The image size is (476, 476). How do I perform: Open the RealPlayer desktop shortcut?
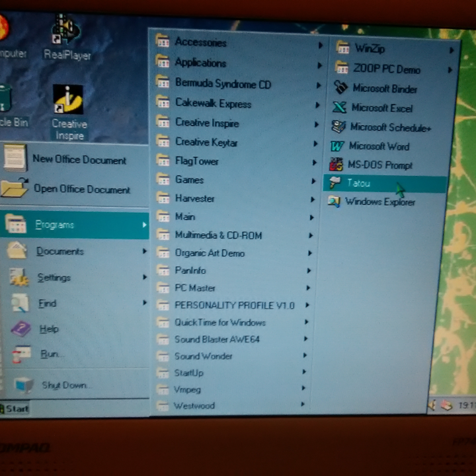point(66,38)
